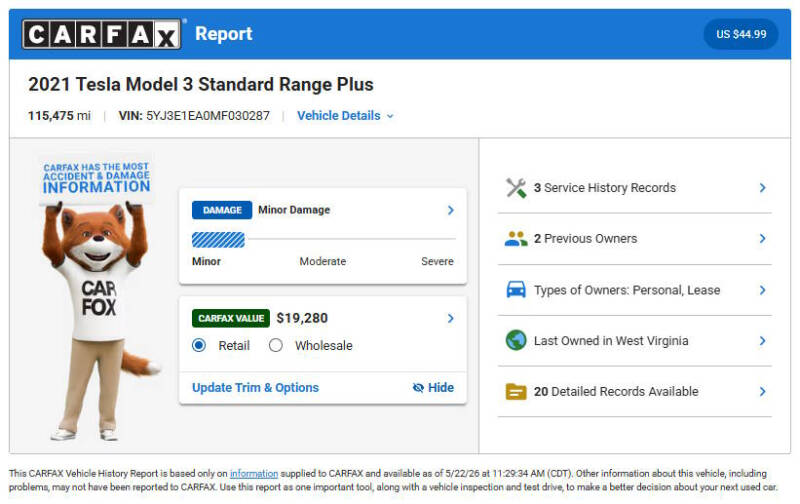Click 'Last Owned in West Virginia' text
The height and width of the screenshot is (504, 800).
611,341
